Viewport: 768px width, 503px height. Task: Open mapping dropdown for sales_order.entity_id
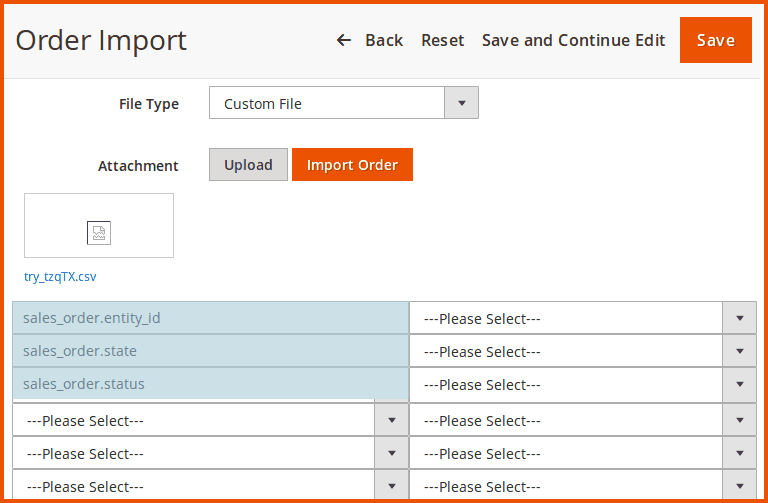point(583,318)
